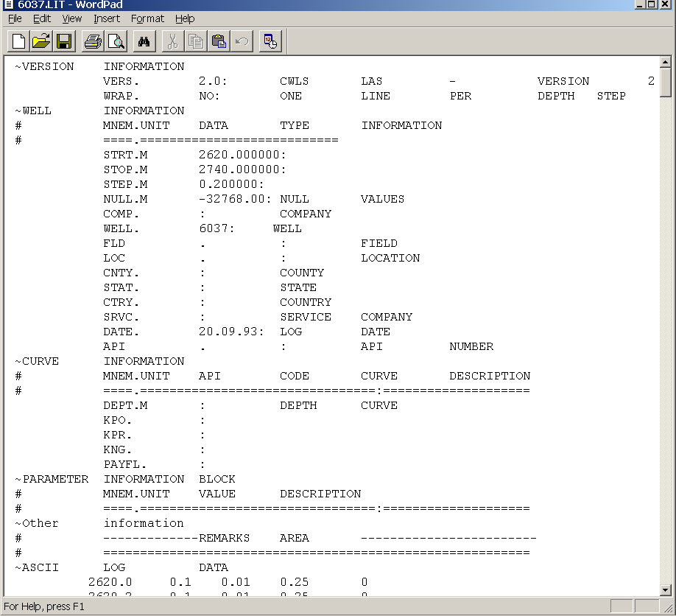Click the vertical scrollbar down arrow
Image resolution: width=676 pixels, height=616 pixels.
coord(665,589)
